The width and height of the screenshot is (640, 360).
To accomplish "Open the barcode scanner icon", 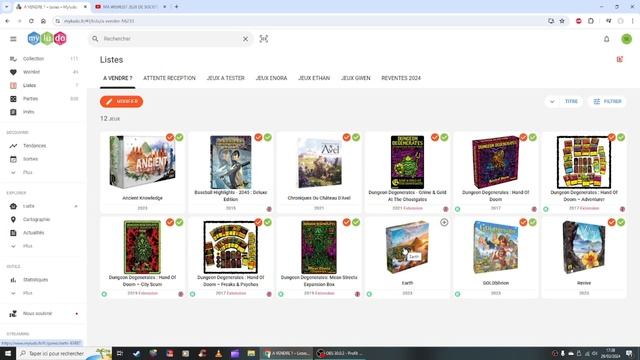I will 264,39.
